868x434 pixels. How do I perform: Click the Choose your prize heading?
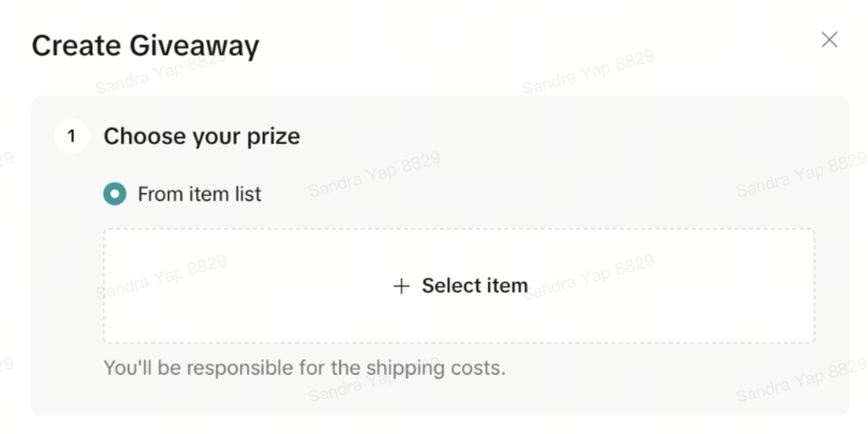[x=201, y=137]
